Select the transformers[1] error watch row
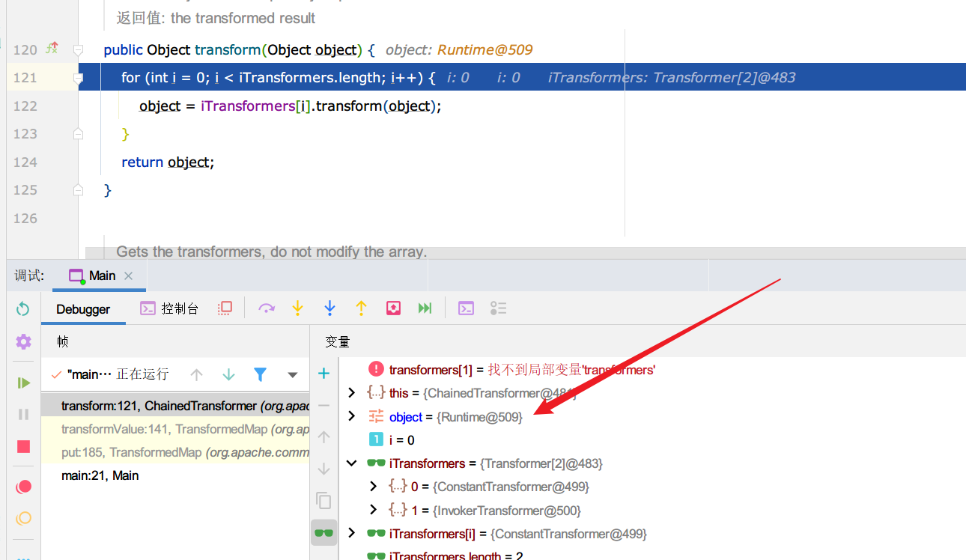The width and height of the screenshot is (966, 560). tap(651, 369)
